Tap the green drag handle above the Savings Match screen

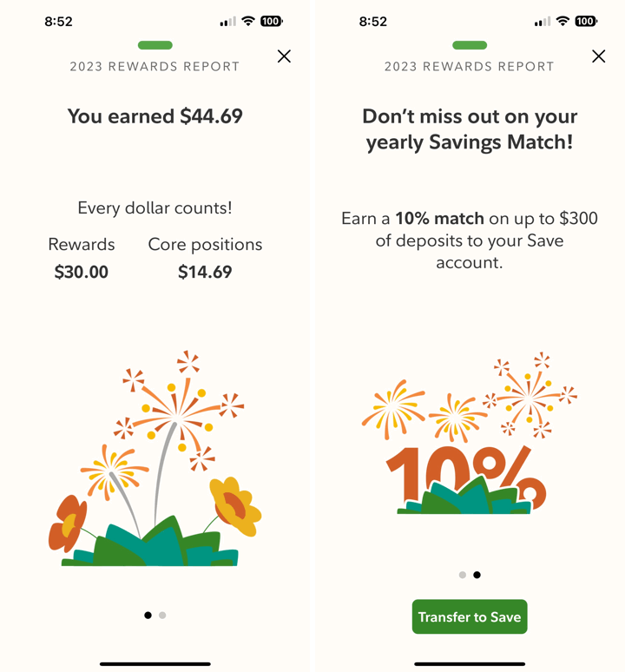click(470, 45)
